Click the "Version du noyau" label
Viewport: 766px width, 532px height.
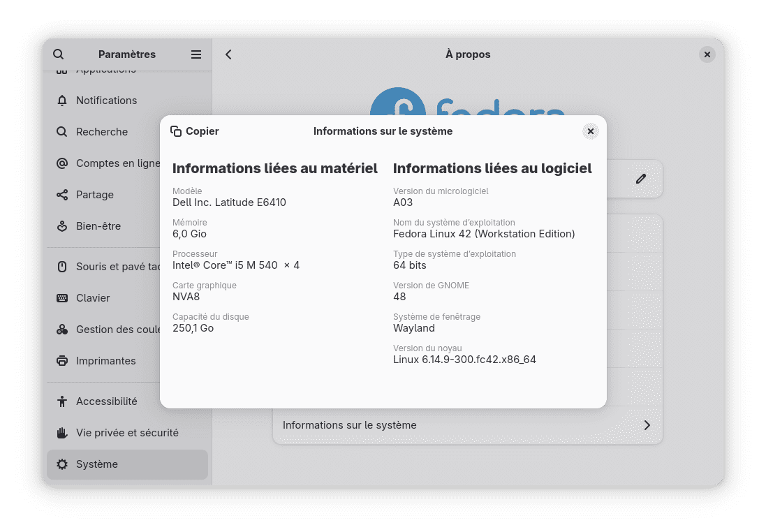[x=427, y=348]
